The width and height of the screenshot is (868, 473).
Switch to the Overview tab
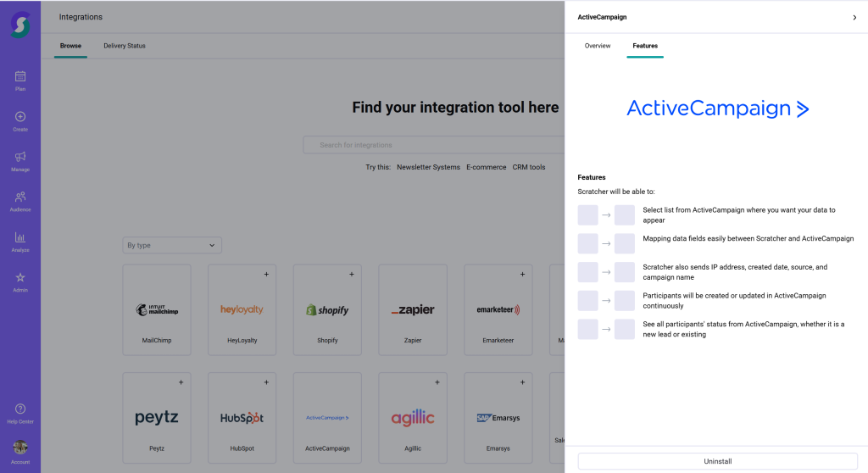coord(598,46)
